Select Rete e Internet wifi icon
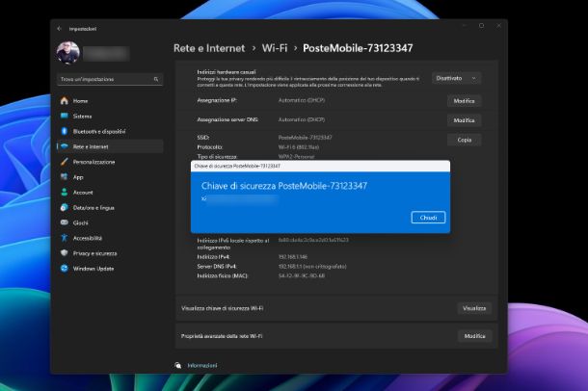This screenshot has width=588, height=391. tap(65, 146)
